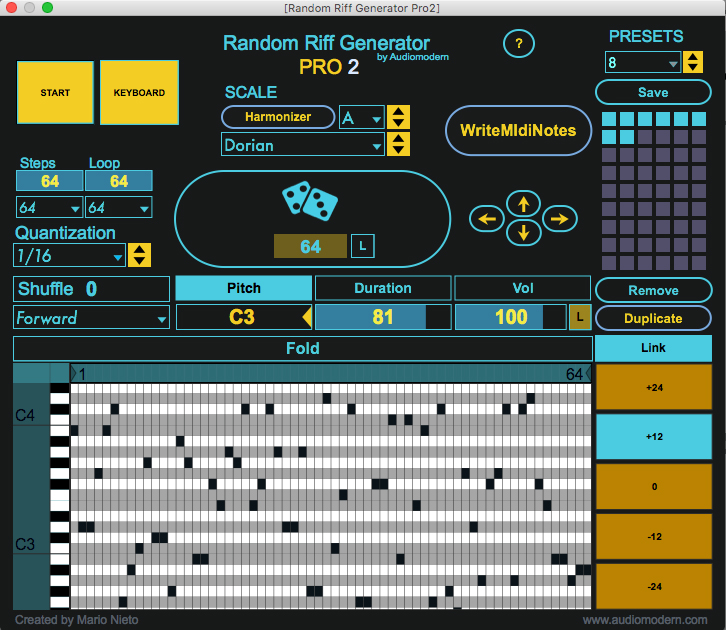Screen dimensions: 726x630
Task: Click the C3 key on the piano roll
Action: (59, 548)
